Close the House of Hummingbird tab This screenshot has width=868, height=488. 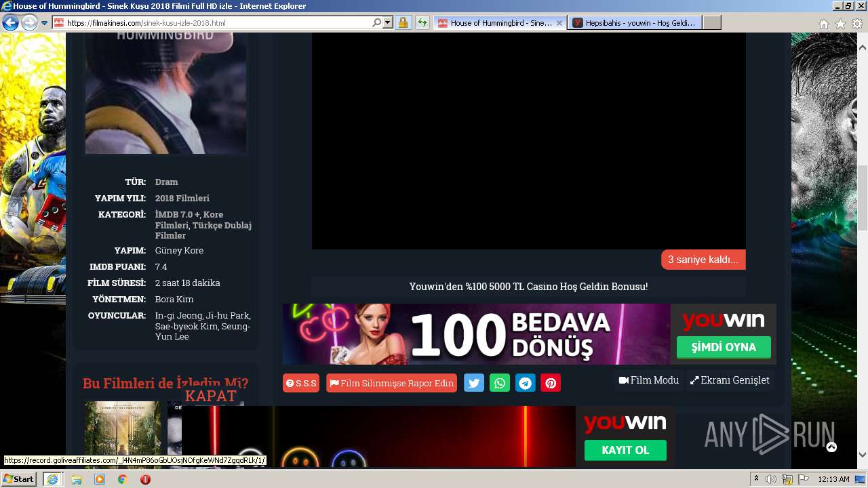coord(559,23)
